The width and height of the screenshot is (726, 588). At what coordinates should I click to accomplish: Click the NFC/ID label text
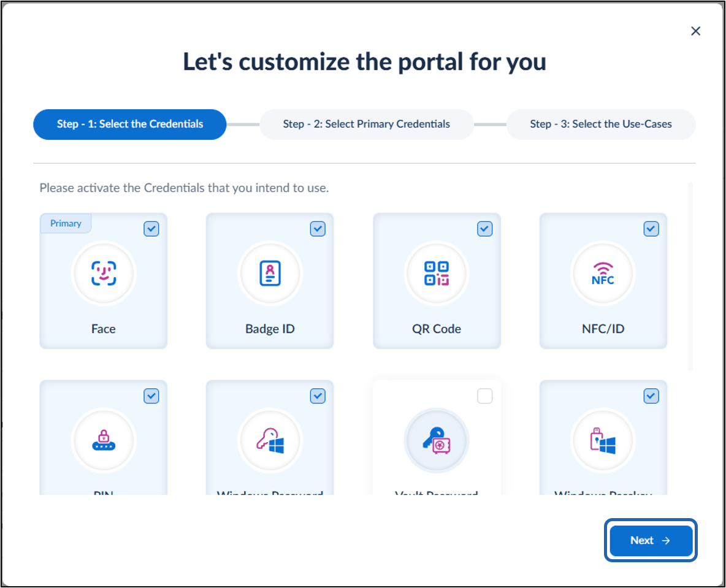coord(603,329)
